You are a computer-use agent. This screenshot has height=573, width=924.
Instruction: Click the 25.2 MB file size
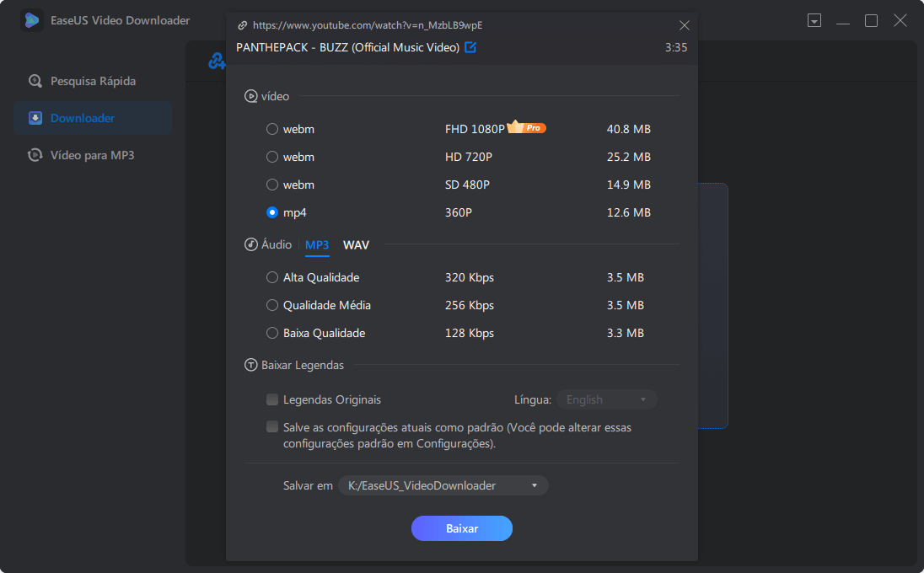click(629, 157)
